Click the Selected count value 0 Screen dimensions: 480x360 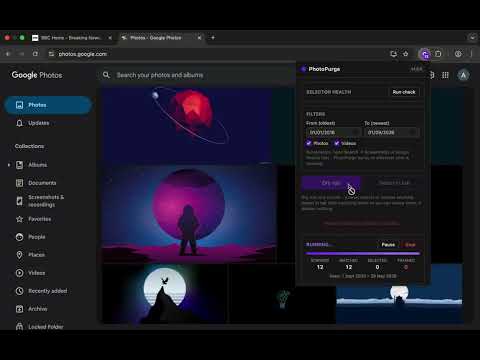coord(377,267)
